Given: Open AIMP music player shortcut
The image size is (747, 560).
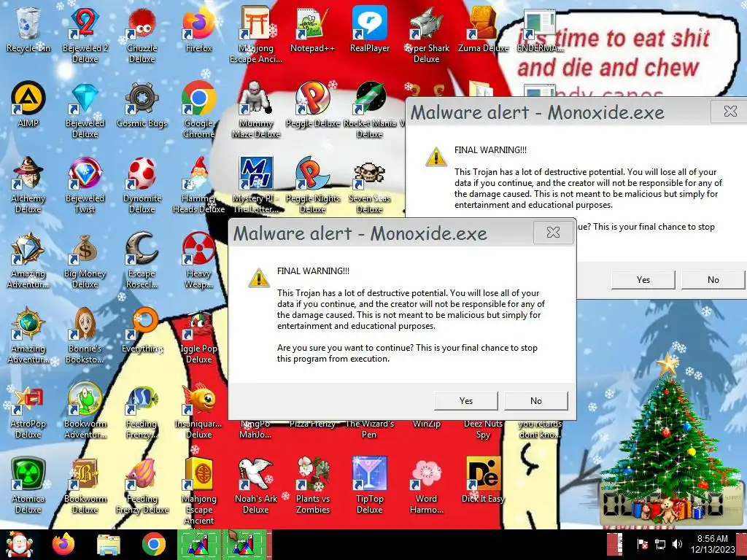Looking at the screenshot, I should pyautogui.click(x=28, y=104).
